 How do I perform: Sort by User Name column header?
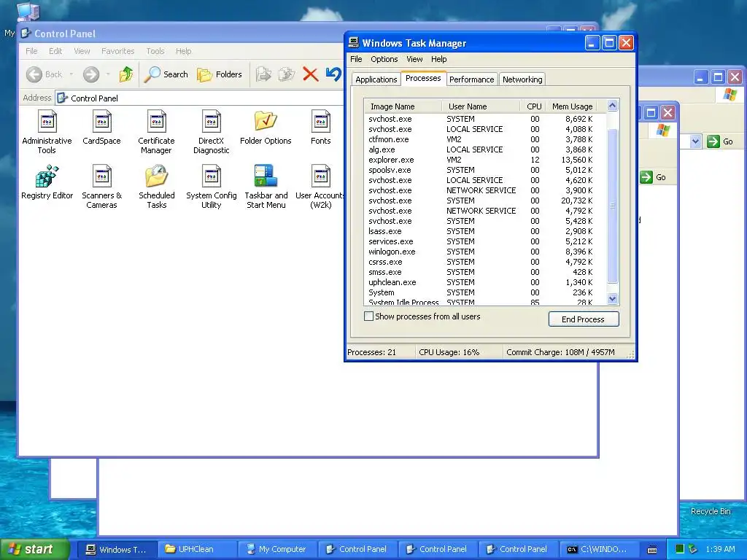[x=481, y=106]
